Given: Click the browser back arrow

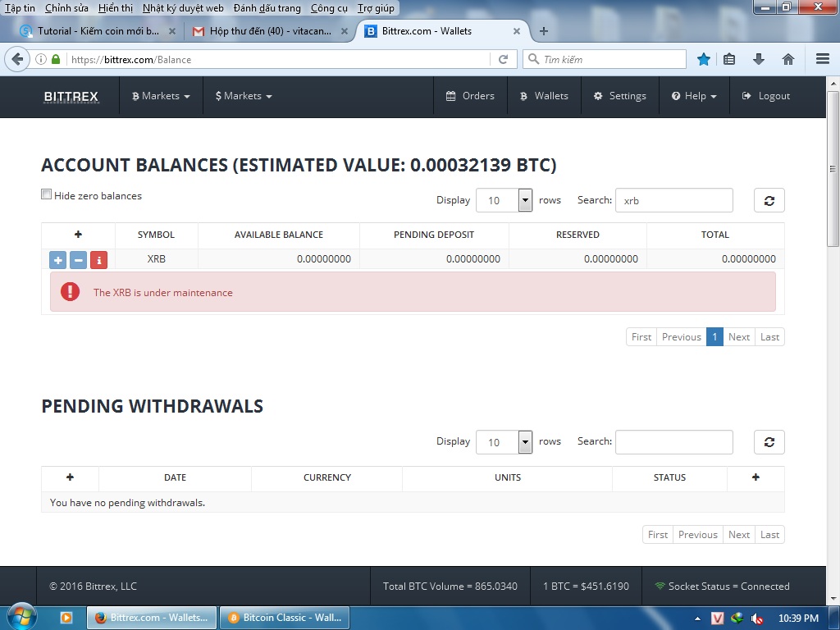Looking at the screenshot, I should (17, 59).
